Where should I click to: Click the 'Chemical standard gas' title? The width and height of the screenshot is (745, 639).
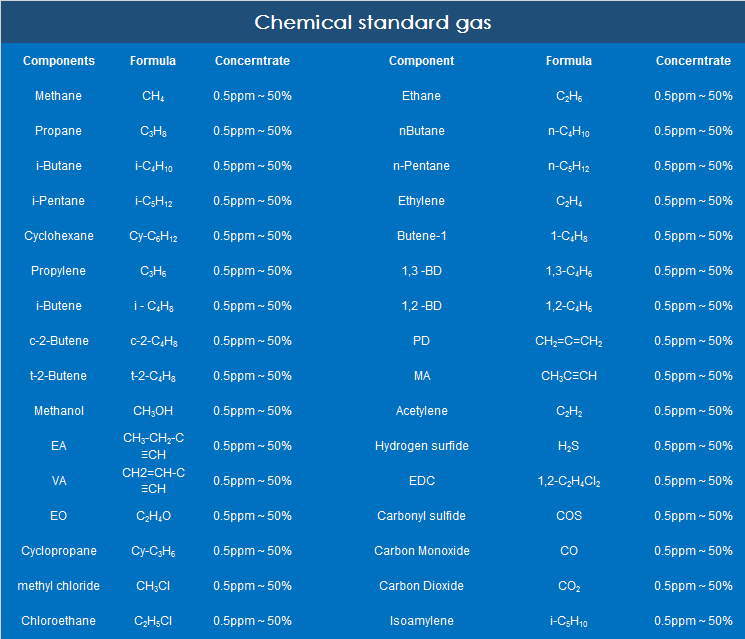(x=372, y=22)
